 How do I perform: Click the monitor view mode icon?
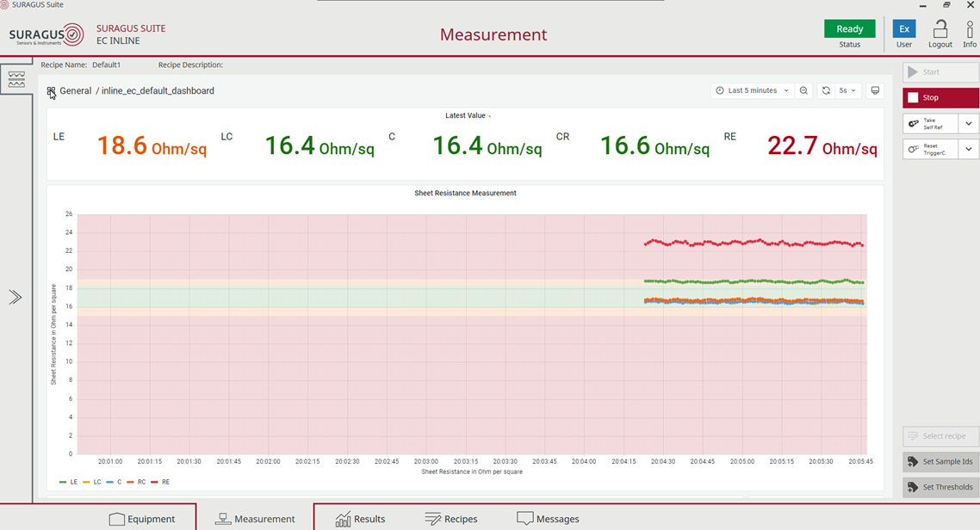(x=875, y=90)
